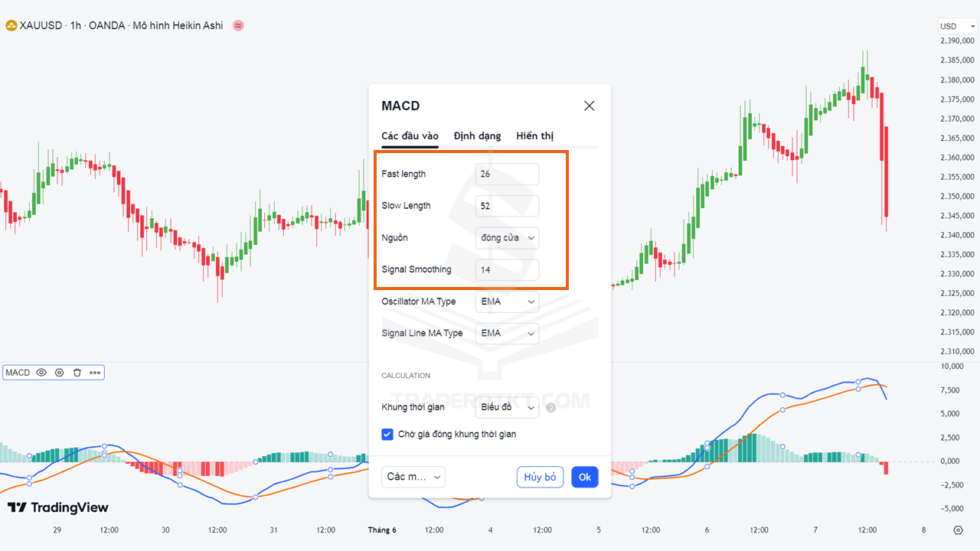Image resolution: width=980 pixels, height=551 pixels.
Task: Switch to Định dạng tab
Action: click(477, 135)
